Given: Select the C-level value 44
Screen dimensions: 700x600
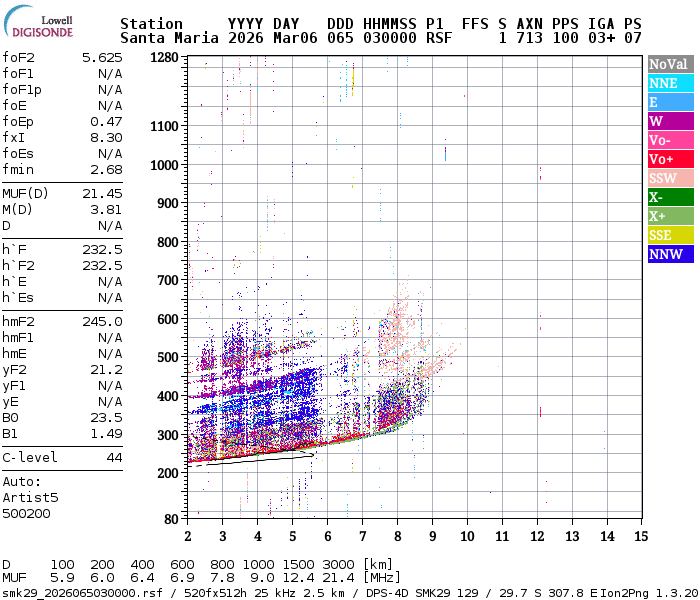Looking at the screenshot, I should (114, 457).
